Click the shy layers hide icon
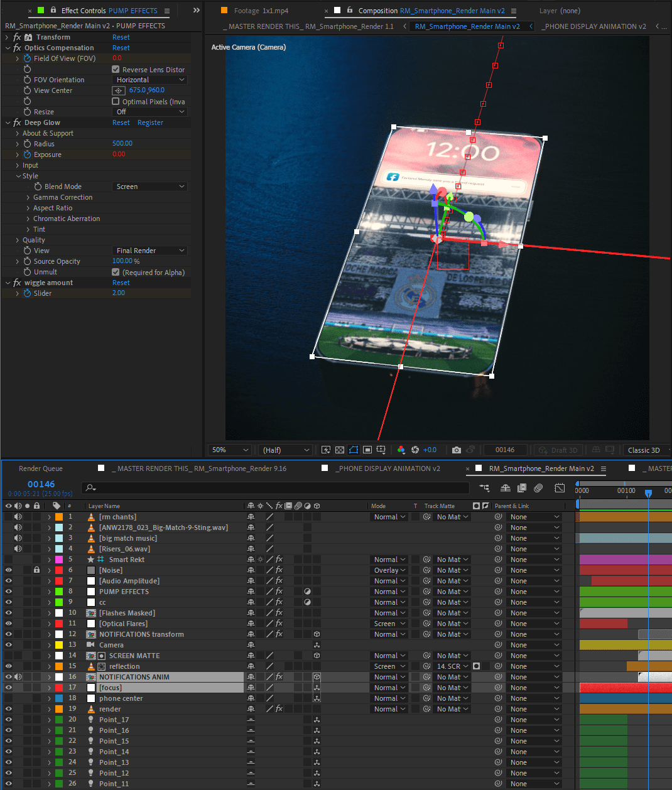This screenshot has width=672, height=790. coord(506,488)
